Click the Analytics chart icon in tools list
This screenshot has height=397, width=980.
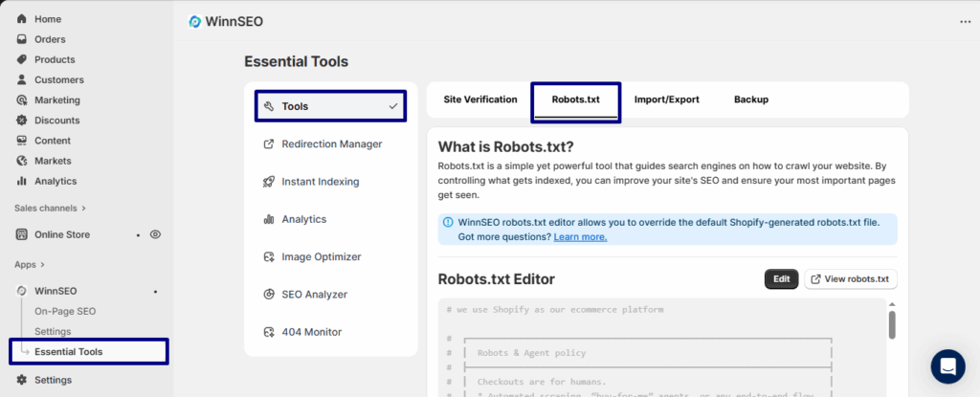[269, 219]
